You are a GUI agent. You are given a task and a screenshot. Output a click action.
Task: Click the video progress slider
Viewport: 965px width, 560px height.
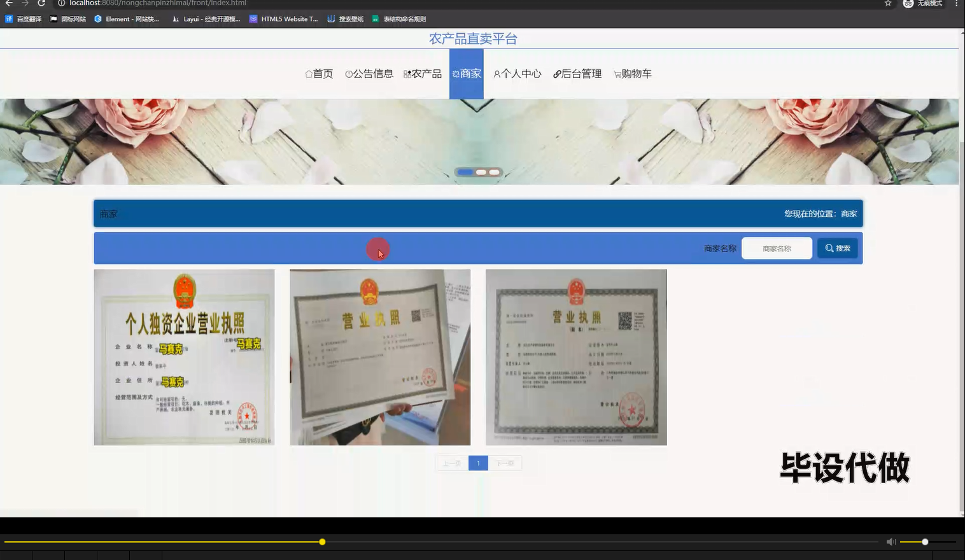click(322, 542)
